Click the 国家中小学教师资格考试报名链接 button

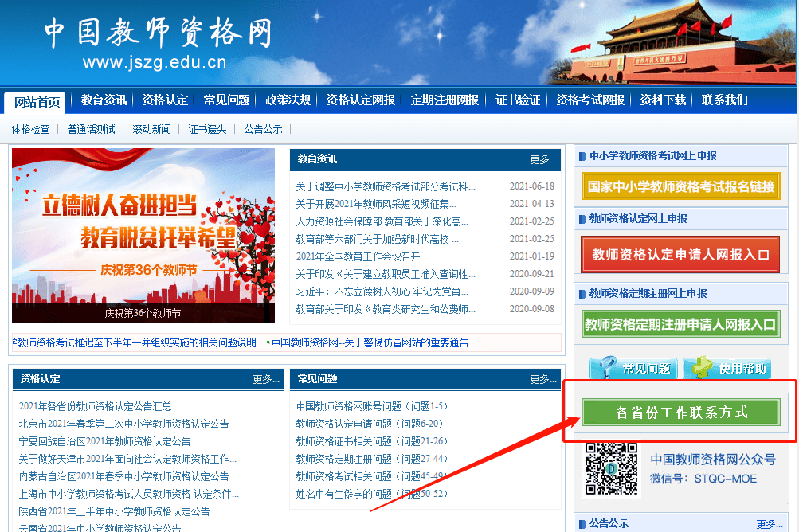pyautogui.click(x=681, y=186)
